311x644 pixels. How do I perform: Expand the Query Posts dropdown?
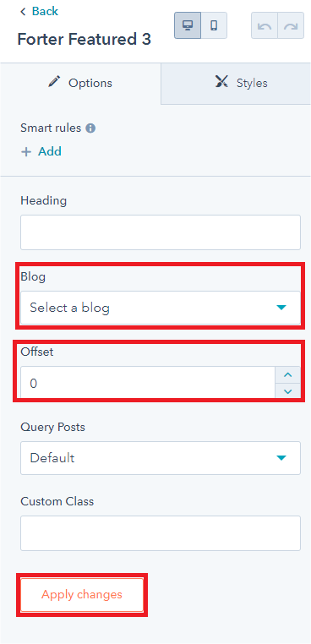[161, 458]
